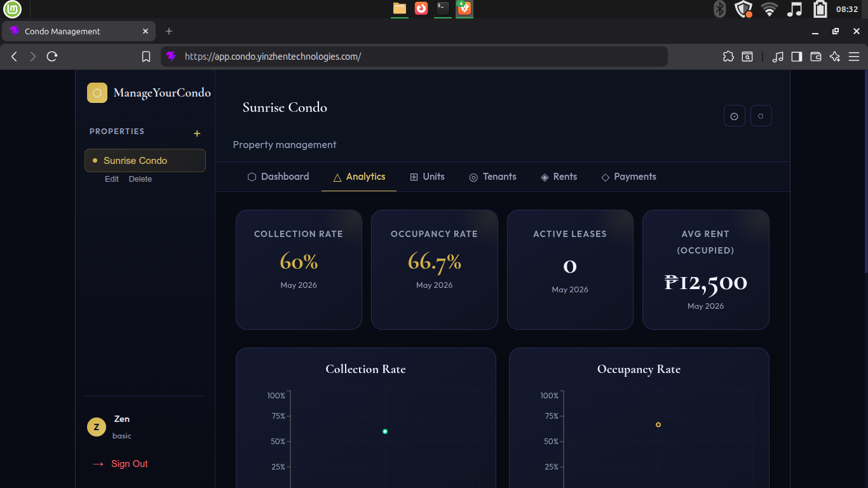This screenshot has height=488, width=868.
Task: Switch to the Payments tab
Action: tap(628, 177)
